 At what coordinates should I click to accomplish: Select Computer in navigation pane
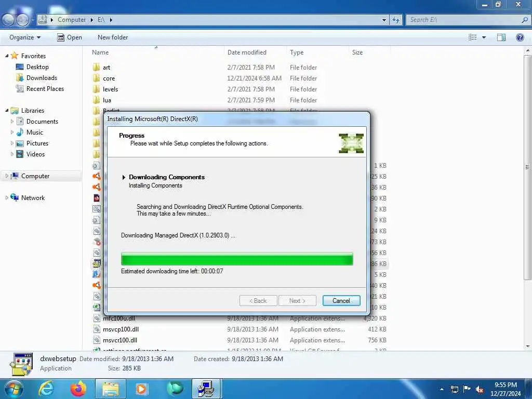coord(35,176)
